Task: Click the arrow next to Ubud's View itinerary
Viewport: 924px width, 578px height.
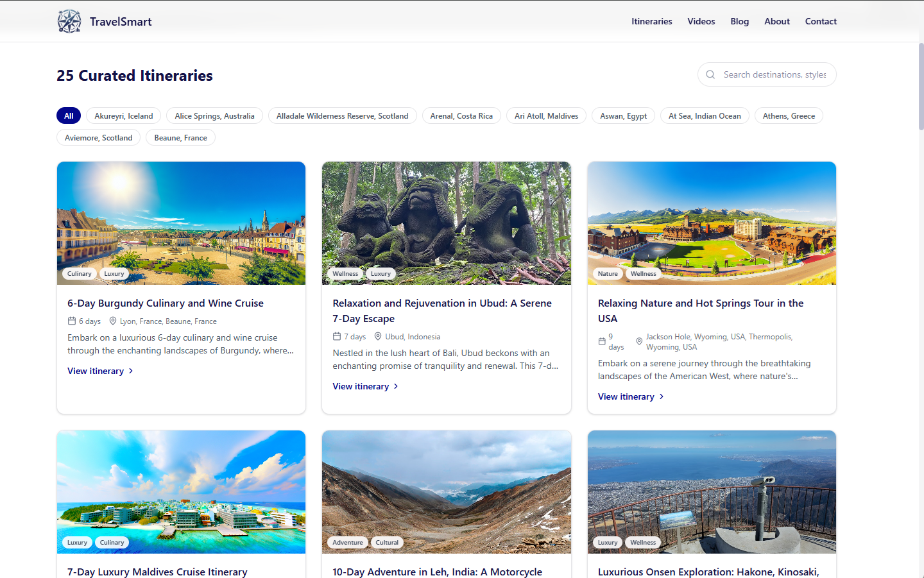Action: point(397,386)
